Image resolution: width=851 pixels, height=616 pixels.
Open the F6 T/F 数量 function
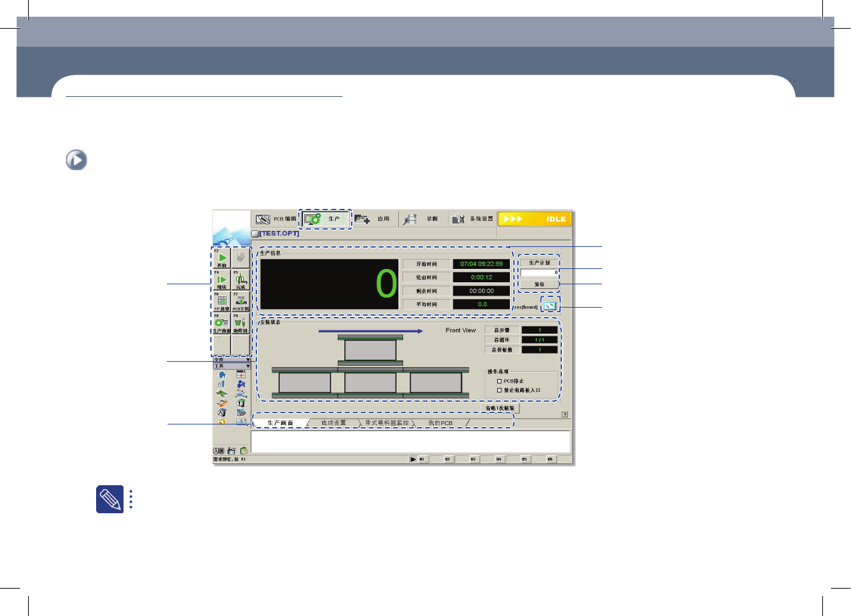pos(222,300)
